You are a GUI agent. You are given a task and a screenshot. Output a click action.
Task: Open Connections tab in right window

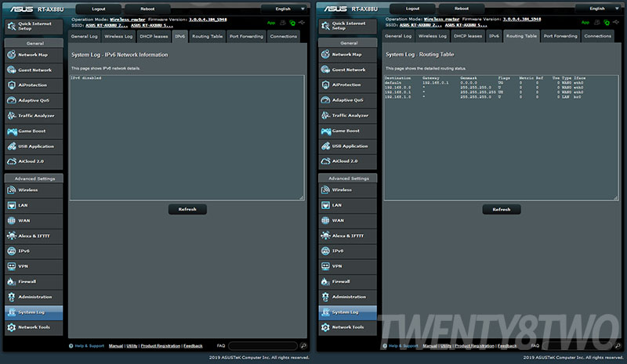[598, 36]
